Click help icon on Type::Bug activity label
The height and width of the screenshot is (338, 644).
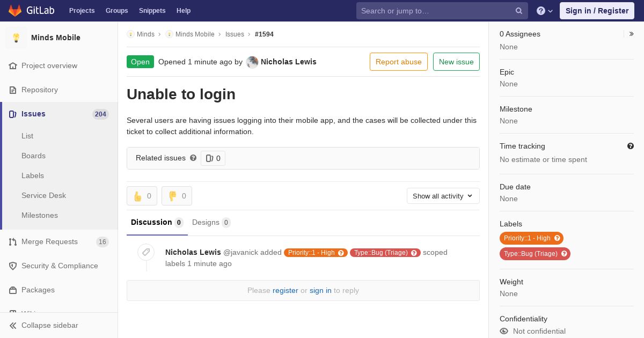[414, 253]
